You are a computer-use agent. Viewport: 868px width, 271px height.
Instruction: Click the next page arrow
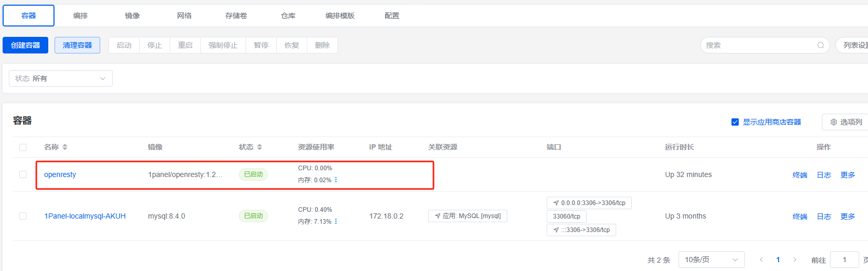tap(795, 260)
